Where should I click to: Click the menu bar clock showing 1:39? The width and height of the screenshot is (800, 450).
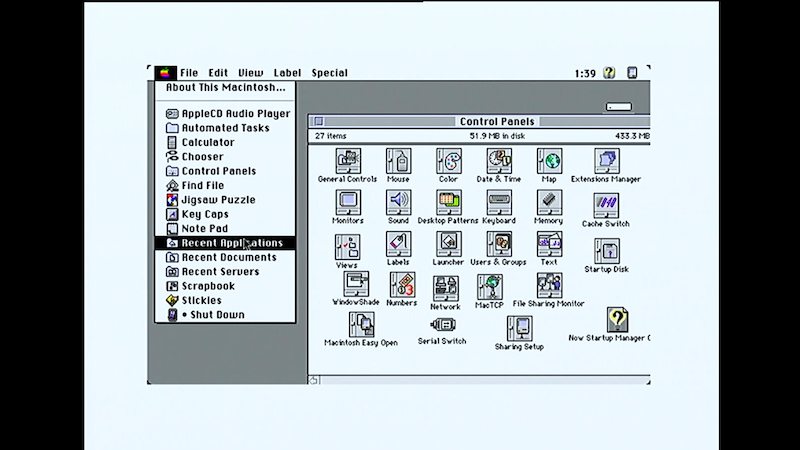585,73
